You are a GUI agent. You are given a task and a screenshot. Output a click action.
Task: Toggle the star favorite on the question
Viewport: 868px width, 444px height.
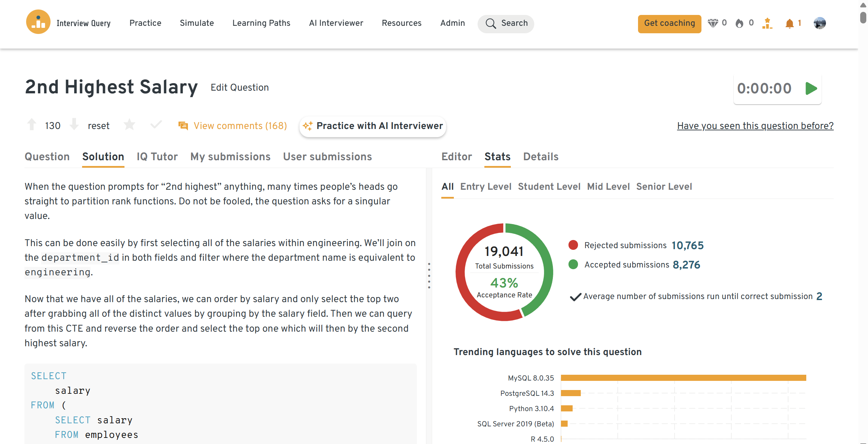[x=129, y=125]
